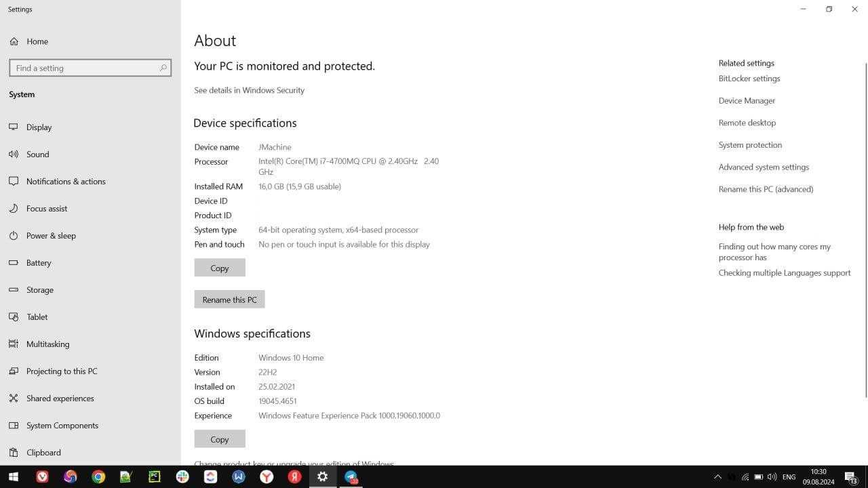
Task: Open red Yandex Я taskbar icon
Action: point(294,476)
